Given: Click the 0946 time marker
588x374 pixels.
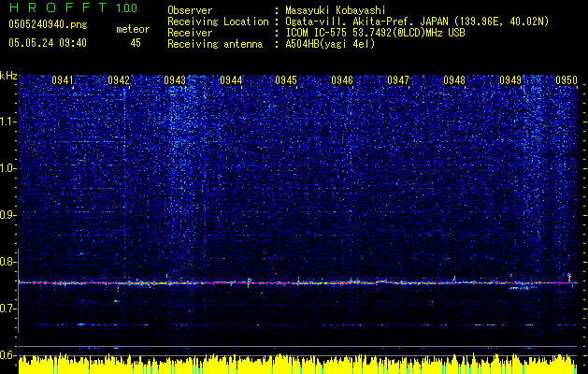Looking at the screenshot, I should pyautogui.click(x=342, y=80).
